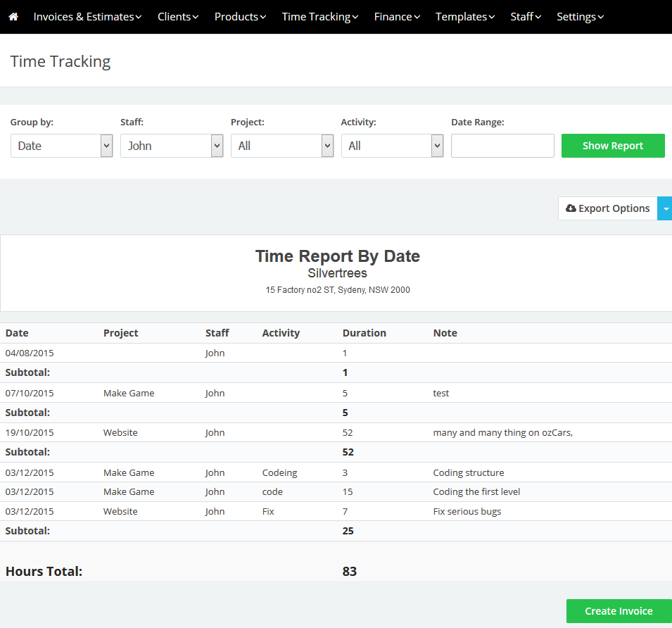Expand the Products menu
Screen dimensions: 672x628
pos(240,17)
